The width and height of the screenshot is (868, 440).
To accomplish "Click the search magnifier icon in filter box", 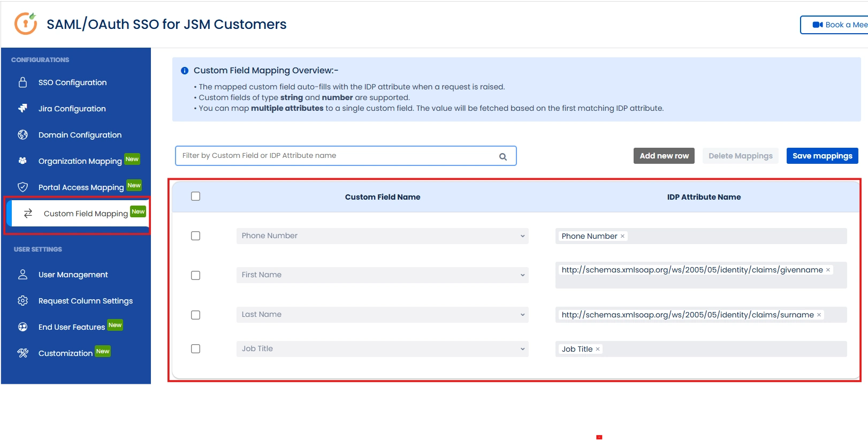I will 503,157.
